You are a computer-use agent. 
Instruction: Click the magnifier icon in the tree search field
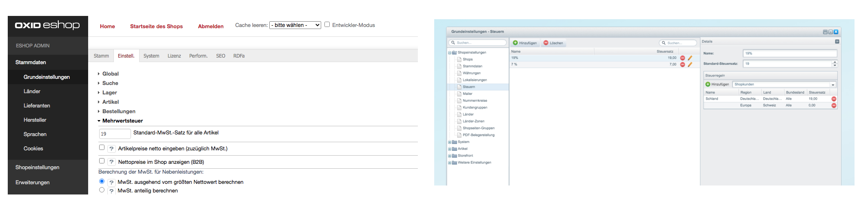pos(453,42)
